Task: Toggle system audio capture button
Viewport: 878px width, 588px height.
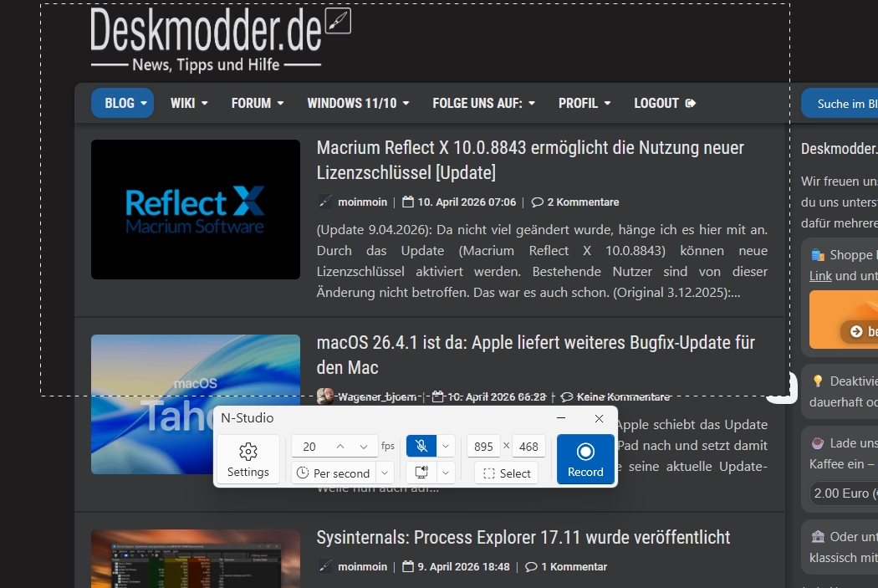Action: pyautogui.click(x=421, y=473)
